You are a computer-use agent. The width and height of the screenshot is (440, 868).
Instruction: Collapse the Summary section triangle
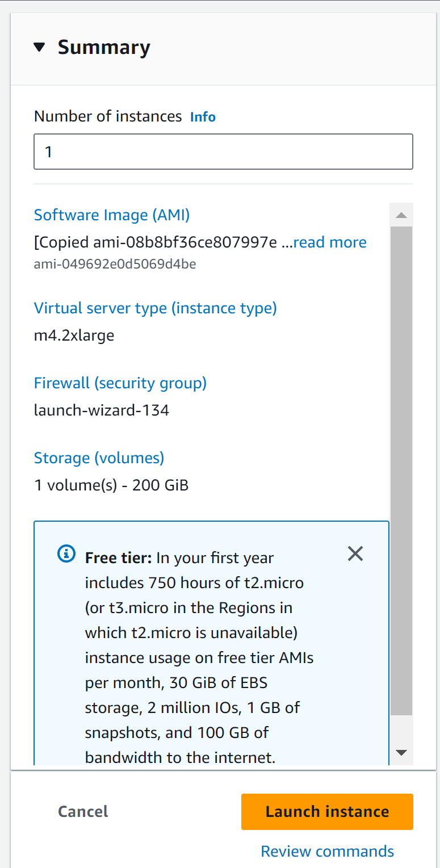click(39, 47)
